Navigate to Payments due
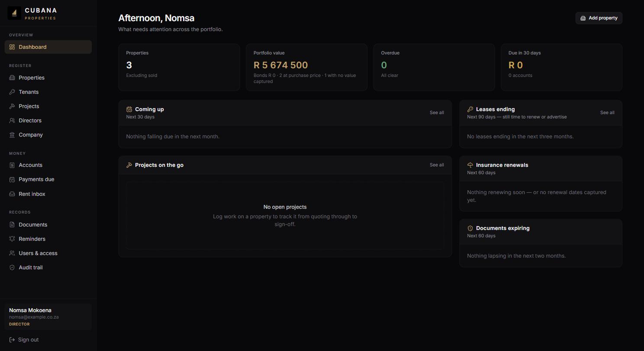The image size is (644, 351). (48, 179)
